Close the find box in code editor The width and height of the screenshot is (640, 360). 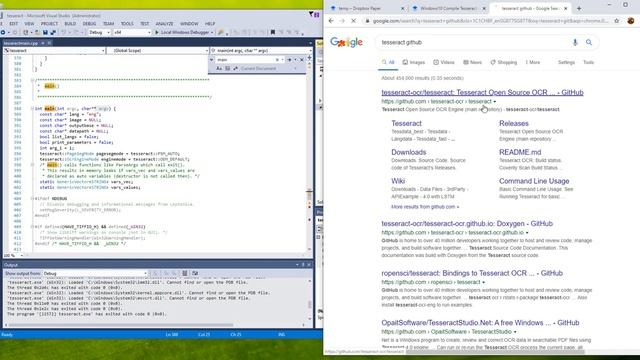(x=302, y=60)
